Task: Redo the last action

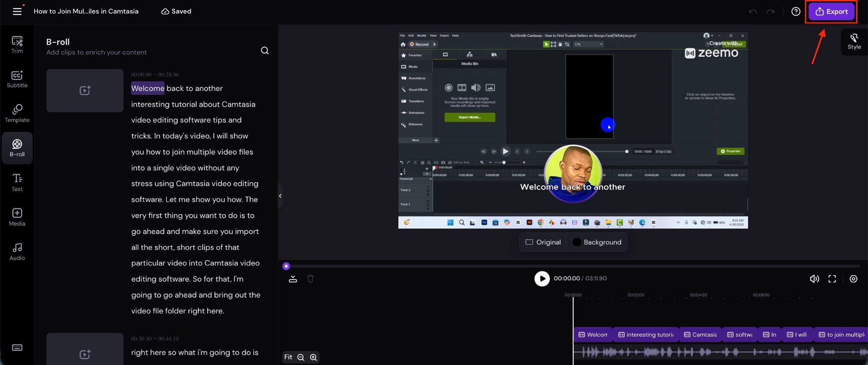Action: pos(770,11)
